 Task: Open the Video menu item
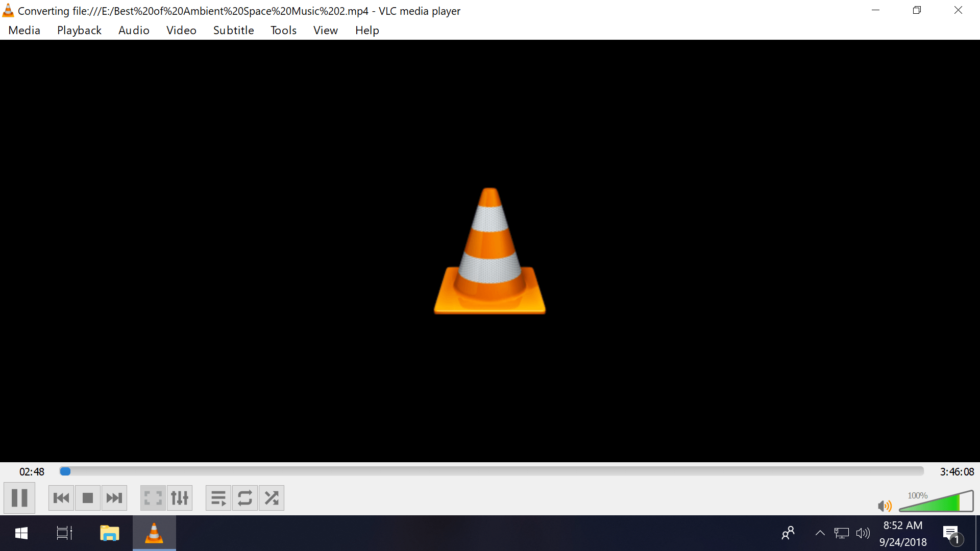click(180, 30)
